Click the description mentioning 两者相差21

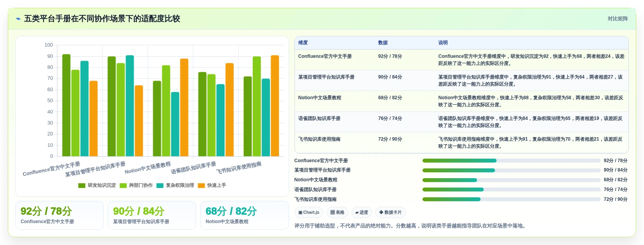tap(530, 143)
